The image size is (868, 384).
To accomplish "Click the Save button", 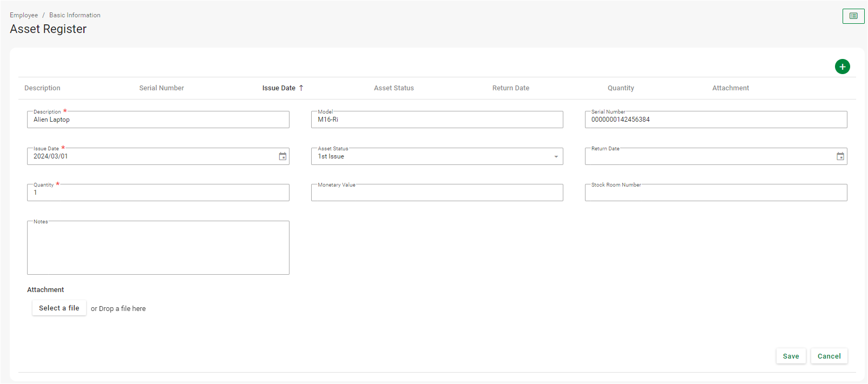I will pyautogui.click(x=791, y=356).
